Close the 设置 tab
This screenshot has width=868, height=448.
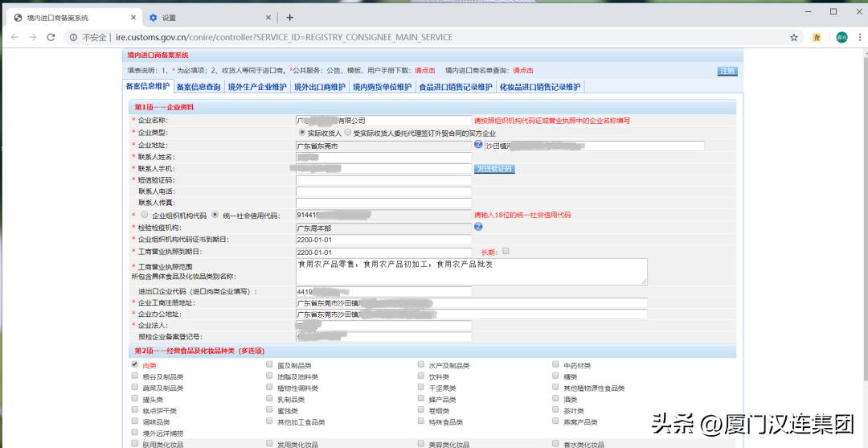[268, 18]
